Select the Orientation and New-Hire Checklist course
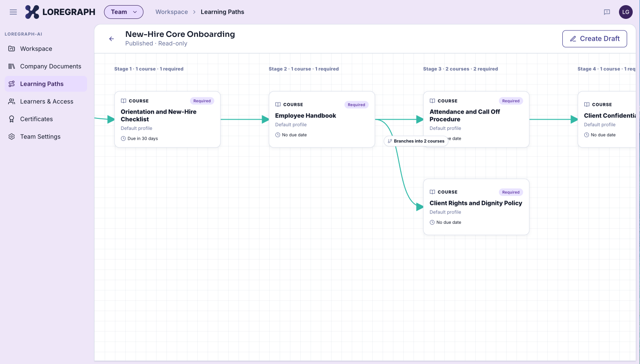 click(x=167, y=120)
